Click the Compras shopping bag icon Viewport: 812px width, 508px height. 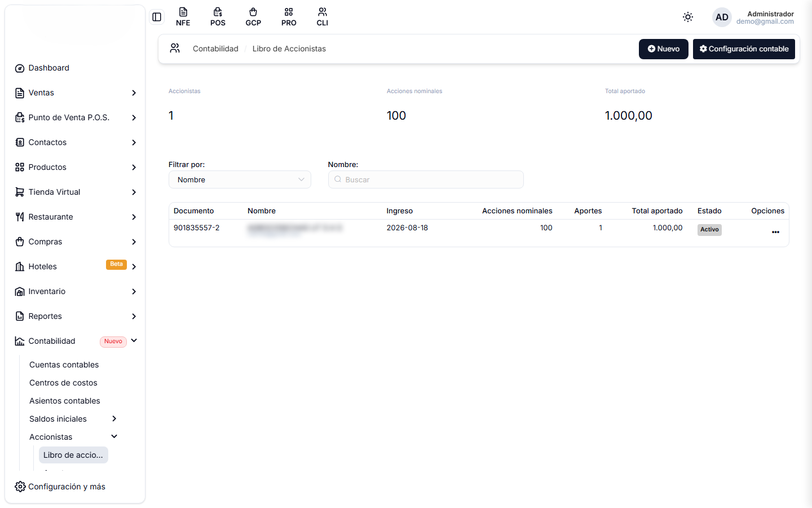pos(20,242)
